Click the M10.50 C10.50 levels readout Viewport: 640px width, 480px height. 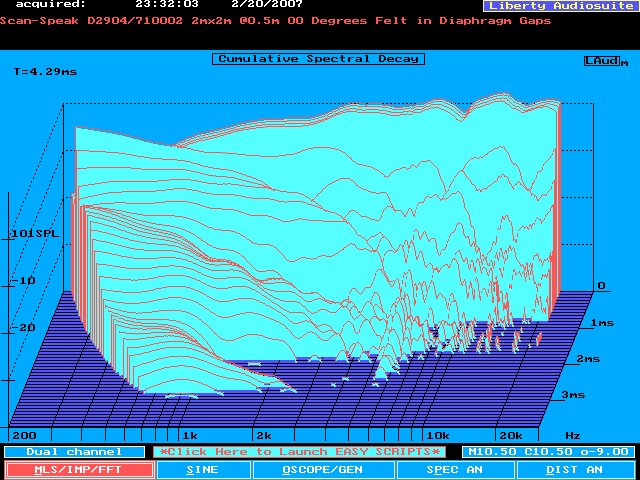tap(546, 451)
